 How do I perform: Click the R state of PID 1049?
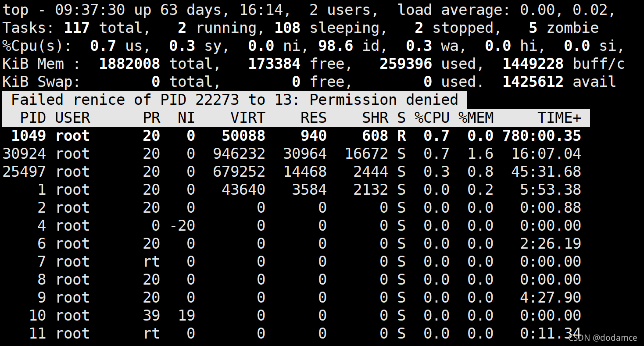[401, 136]
